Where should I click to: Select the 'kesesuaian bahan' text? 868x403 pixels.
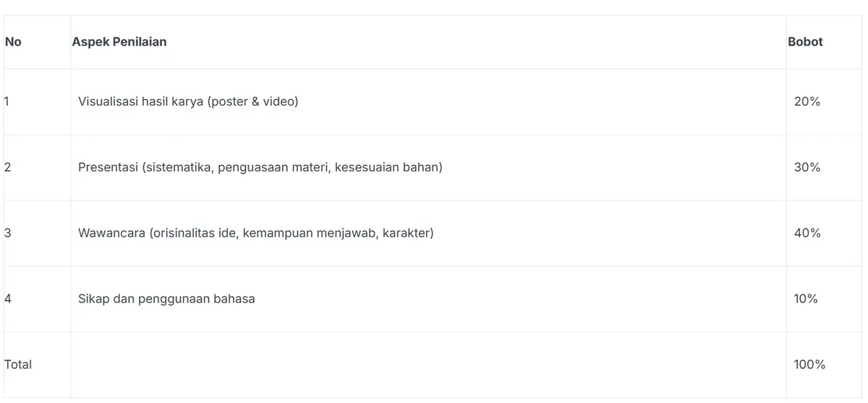(x=388, y=167)
